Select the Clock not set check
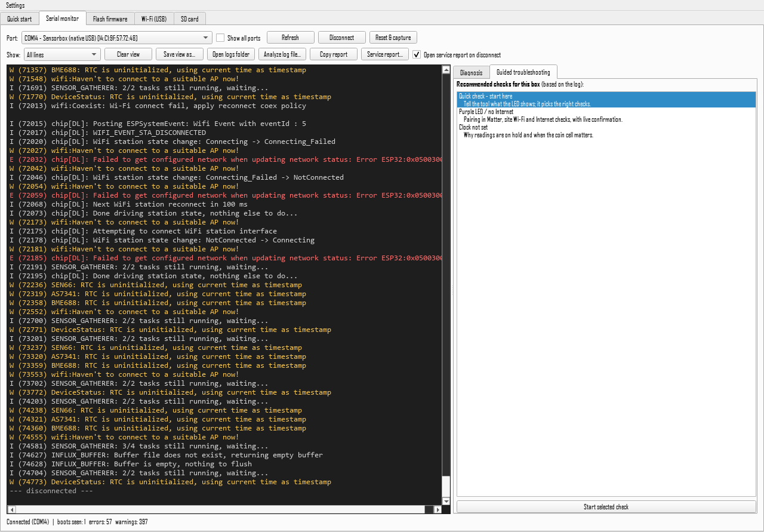The height and width of the screenshot is (532, 764). pos(606,131)
